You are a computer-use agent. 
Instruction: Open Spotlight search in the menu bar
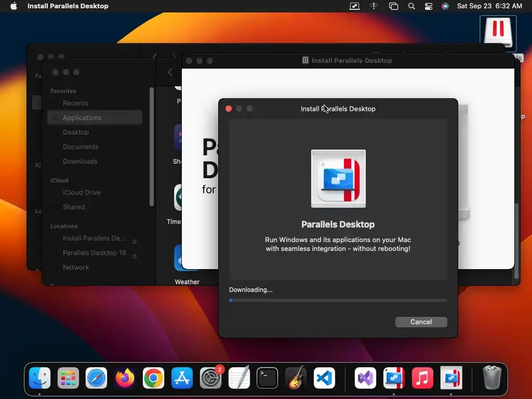[x=411, y=6]
